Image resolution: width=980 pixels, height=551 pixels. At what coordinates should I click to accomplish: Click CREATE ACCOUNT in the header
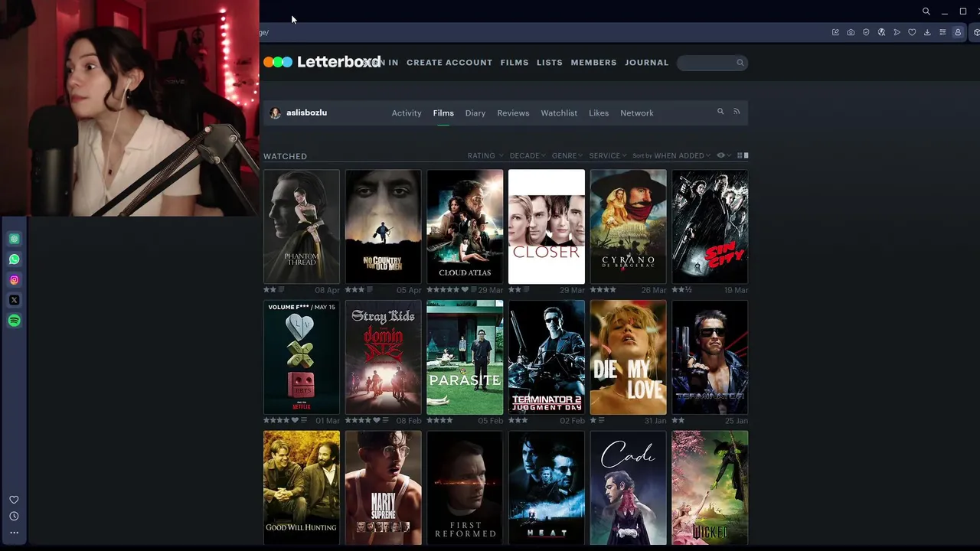(x=449, y=63)
